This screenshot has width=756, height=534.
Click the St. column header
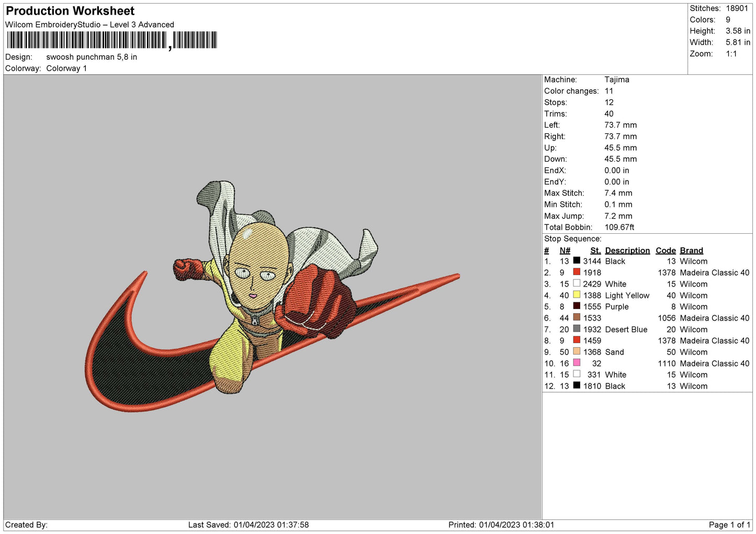tap(595, 251)
